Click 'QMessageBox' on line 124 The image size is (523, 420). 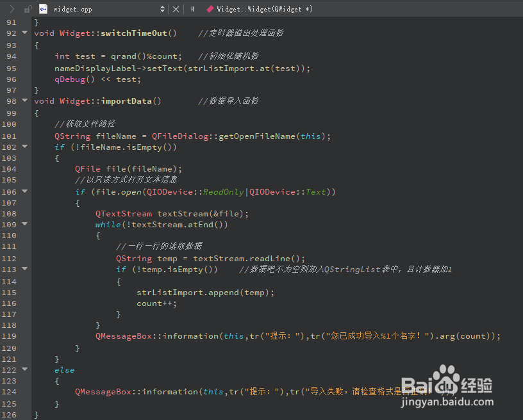[x=103, y=392]
